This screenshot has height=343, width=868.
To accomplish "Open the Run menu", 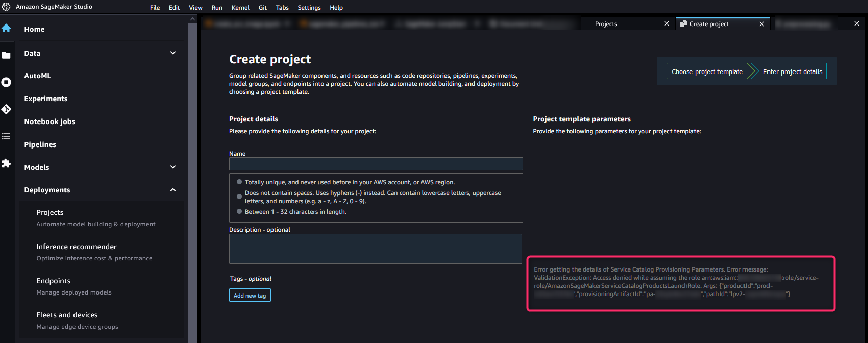I will 217,8.
